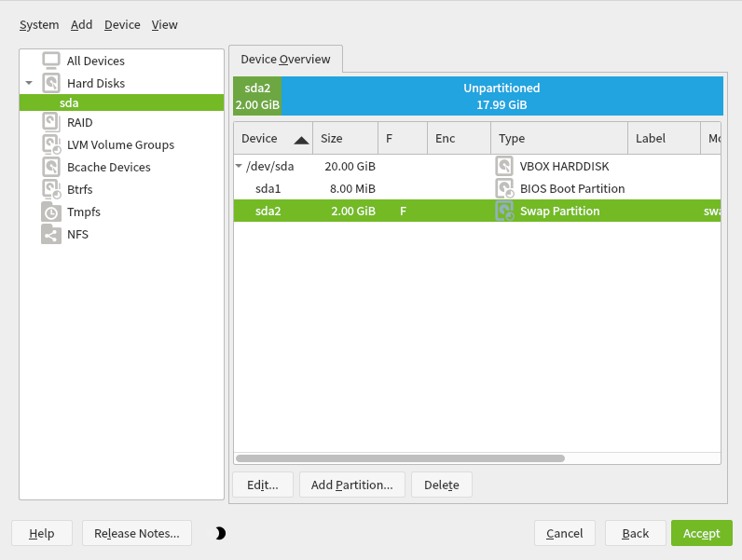742x560 pixels.
Task: Open the System menu
Action: (x=39, y=24)
